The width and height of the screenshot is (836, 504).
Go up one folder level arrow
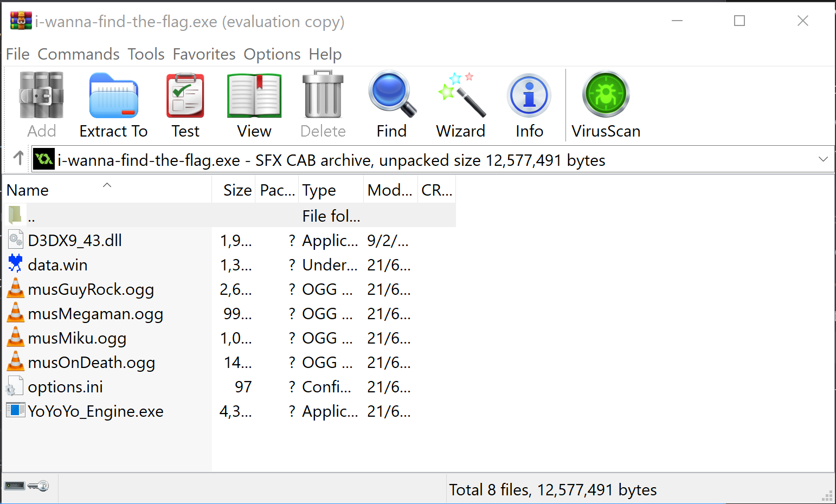(x=18, y=158)
